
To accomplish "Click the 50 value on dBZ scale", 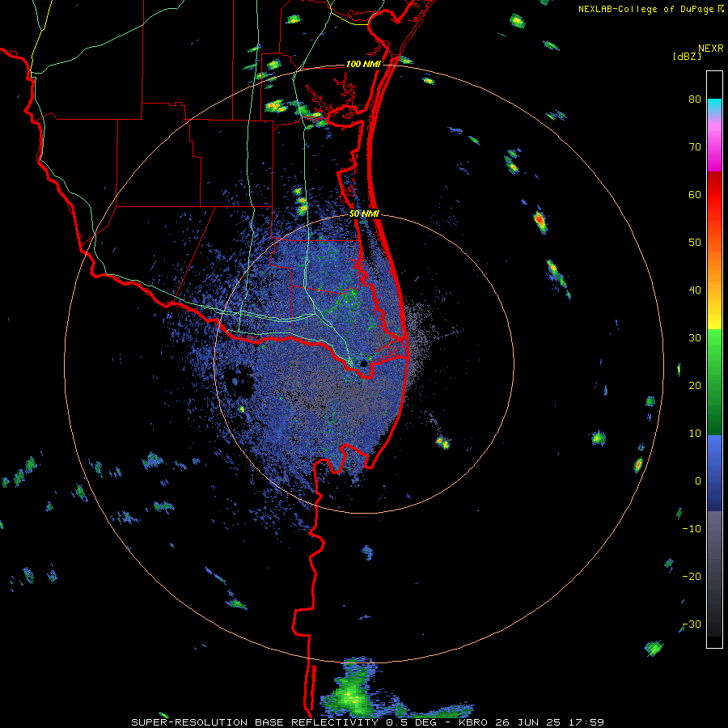I will tap(695, 243).
